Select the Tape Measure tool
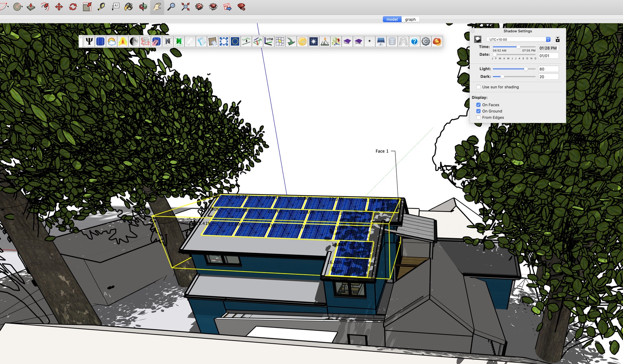Image resolution: width=623 pixels, height=364 pixels. (101, 7)
